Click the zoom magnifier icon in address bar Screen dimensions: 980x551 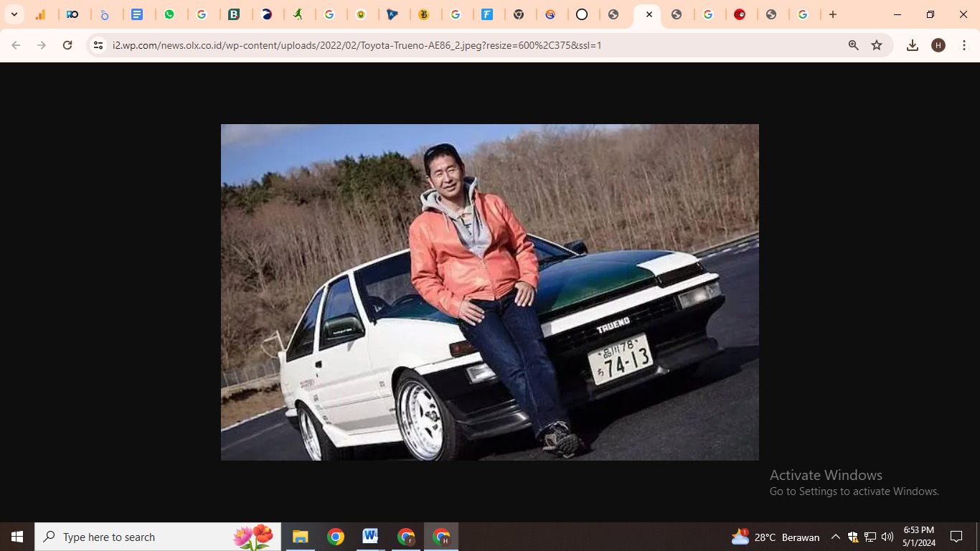[x=853, y=45]
